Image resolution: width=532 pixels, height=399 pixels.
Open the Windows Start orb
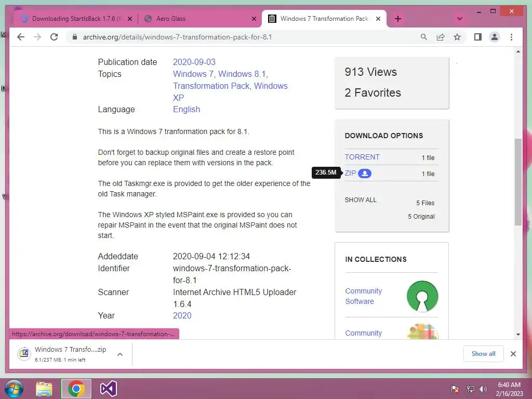[x=14, y=389]
